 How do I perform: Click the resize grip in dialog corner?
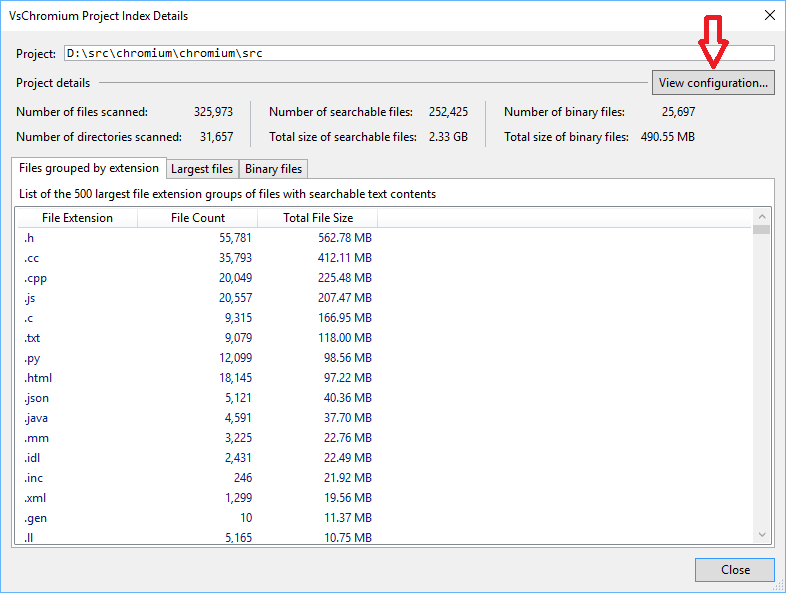(x=779, y=586)
